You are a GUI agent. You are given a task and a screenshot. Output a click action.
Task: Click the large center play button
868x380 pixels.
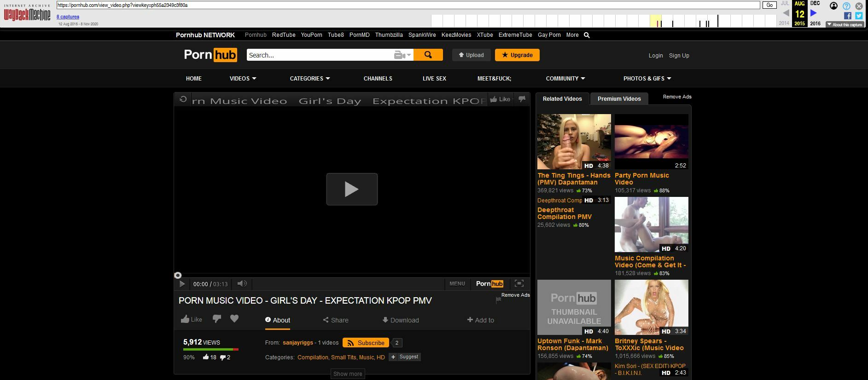click(352, 189)
